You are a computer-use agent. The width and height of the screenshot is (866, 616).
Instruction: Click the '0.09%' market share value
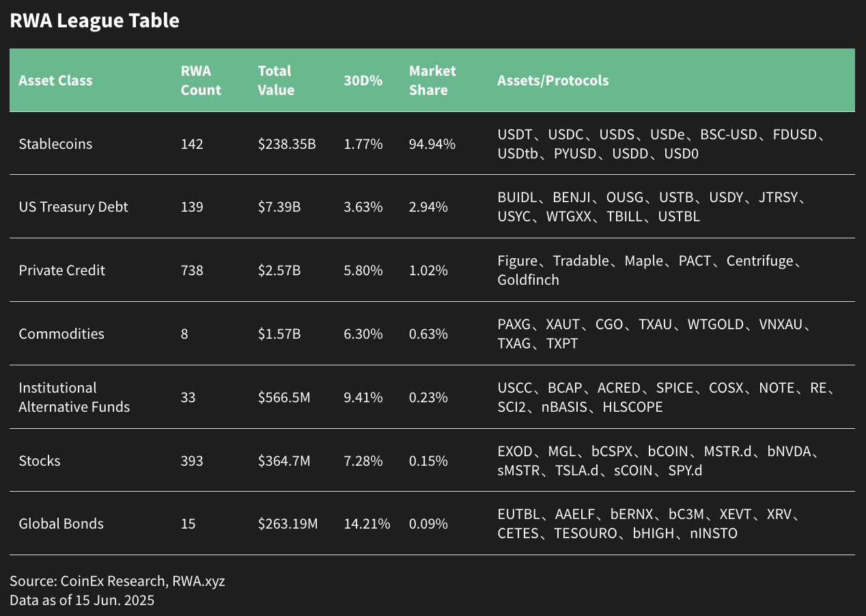tap(428, 524)
